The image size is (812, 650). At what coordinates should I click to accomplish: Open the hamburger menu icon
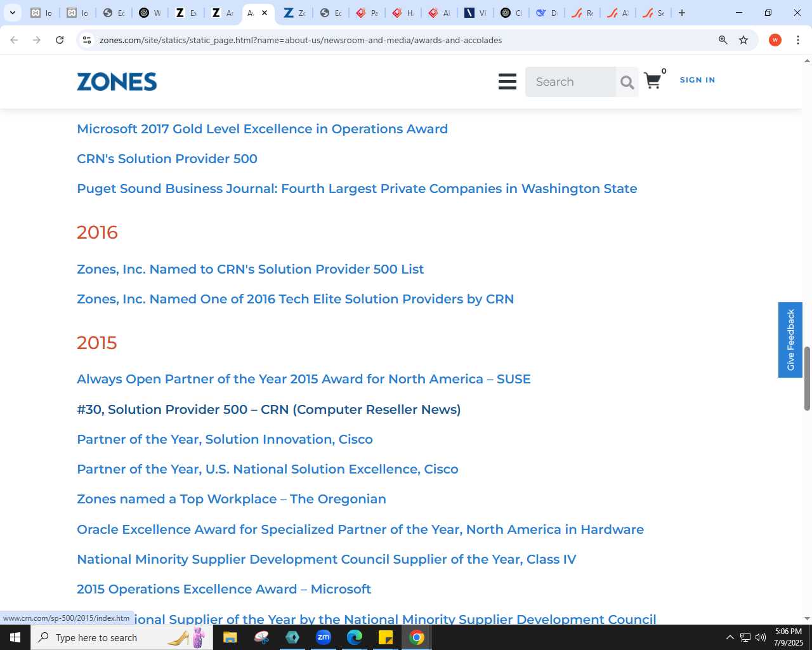pyautogui.click(x=507, y=81)
